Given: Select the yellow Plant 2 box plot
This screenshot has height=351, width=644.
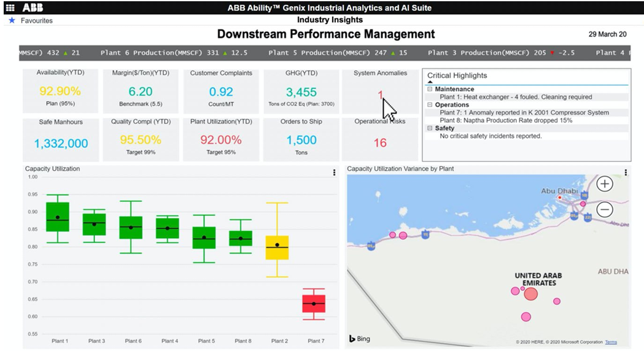Looking at the screenshot, I should (277, 247).
